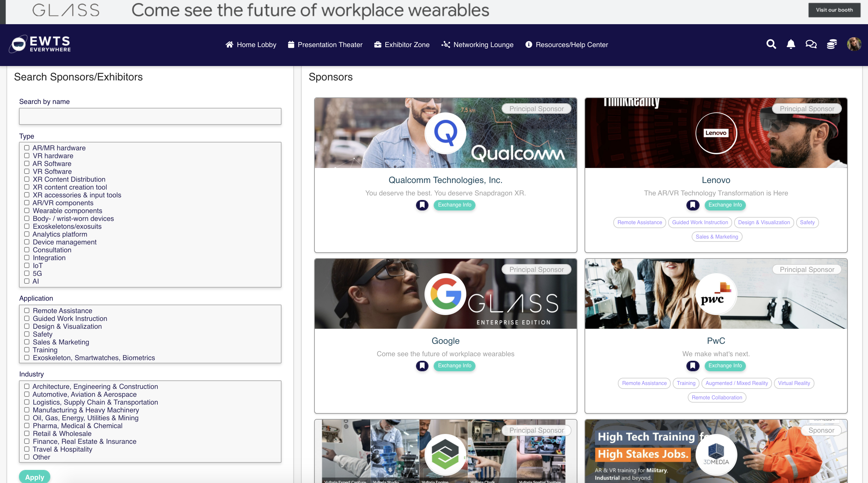Open the search magnifier icon in header
This screenshot has width=868, height=483.
pos(771,44)
